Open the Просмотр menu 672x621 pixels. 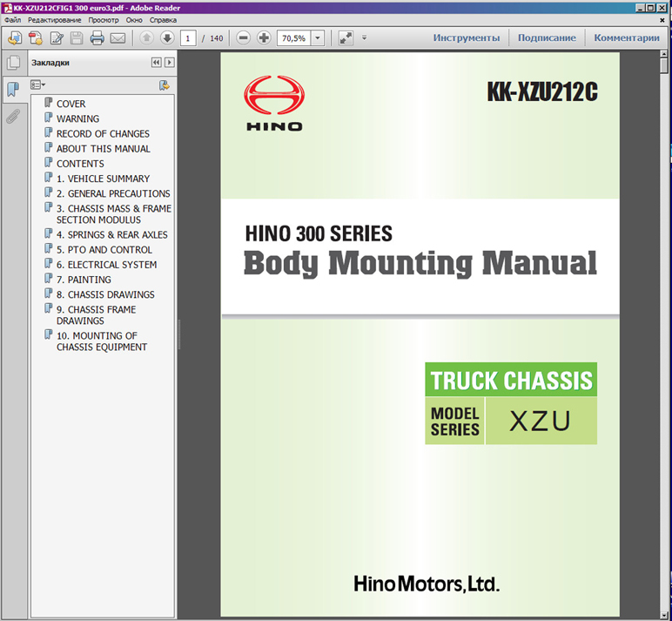click(104, 19)
